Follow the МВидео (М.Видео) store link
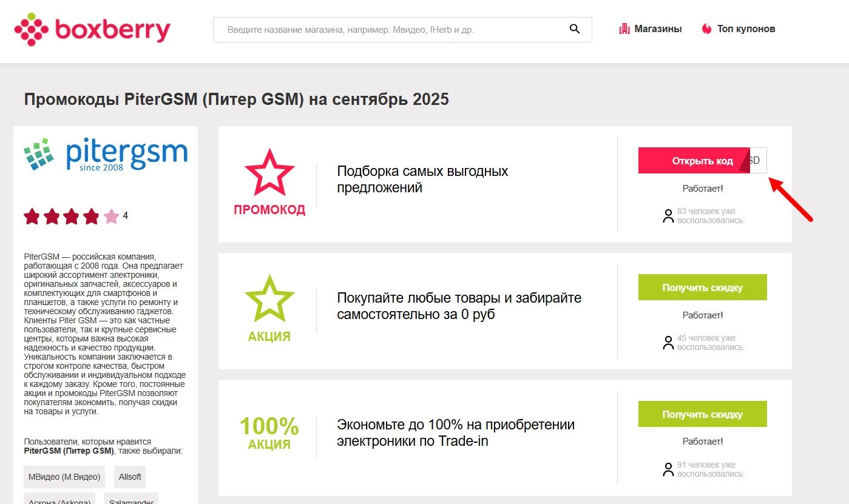This screenshot has width=849, height=504. pos(63,477)
